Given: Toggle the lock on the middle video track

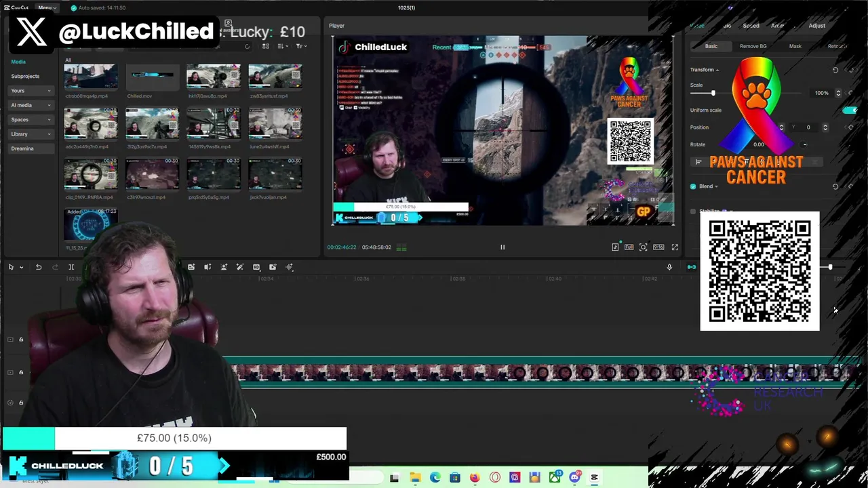Looking at the screenshot, I should [x=21, y=372].
